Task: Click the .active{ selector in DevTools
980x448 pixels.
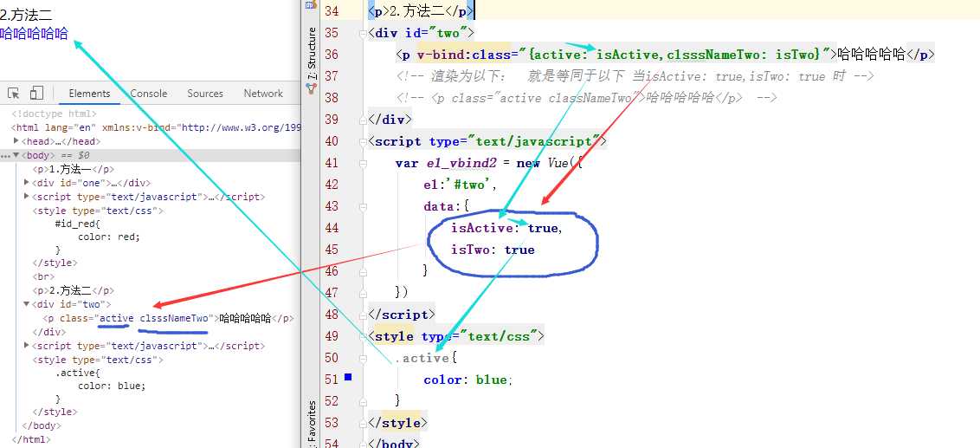Action: click(78, 373)
